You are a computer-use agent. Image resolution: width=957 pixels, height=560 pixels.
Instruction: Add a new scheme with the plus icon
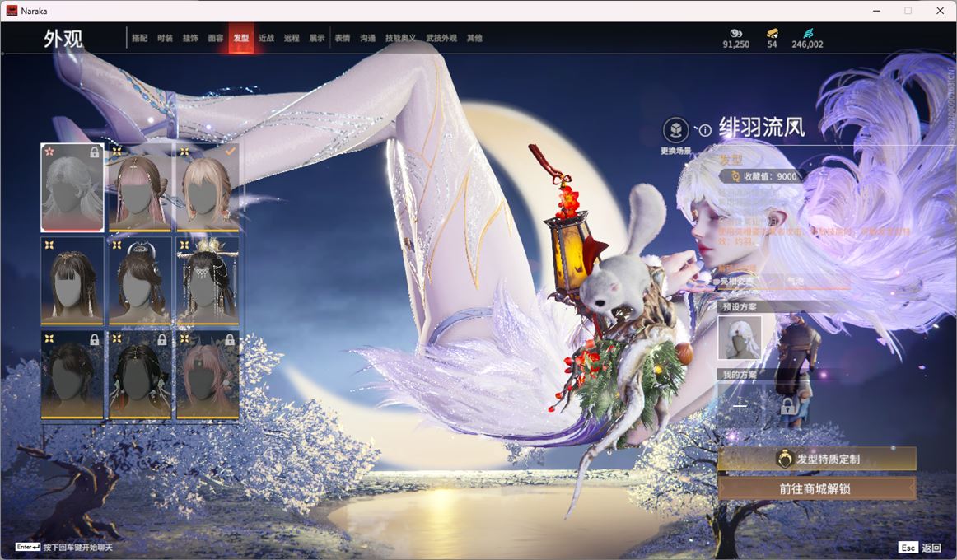(x=740, y=406)
